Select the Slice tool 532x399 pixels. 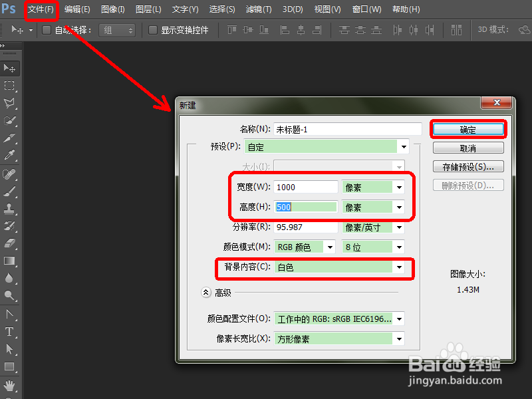tap(9, 138)
